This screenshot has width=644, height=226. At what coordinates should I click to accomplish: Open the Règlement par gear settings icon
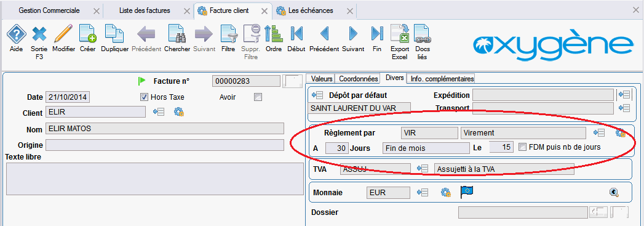[x=620, y=133]
